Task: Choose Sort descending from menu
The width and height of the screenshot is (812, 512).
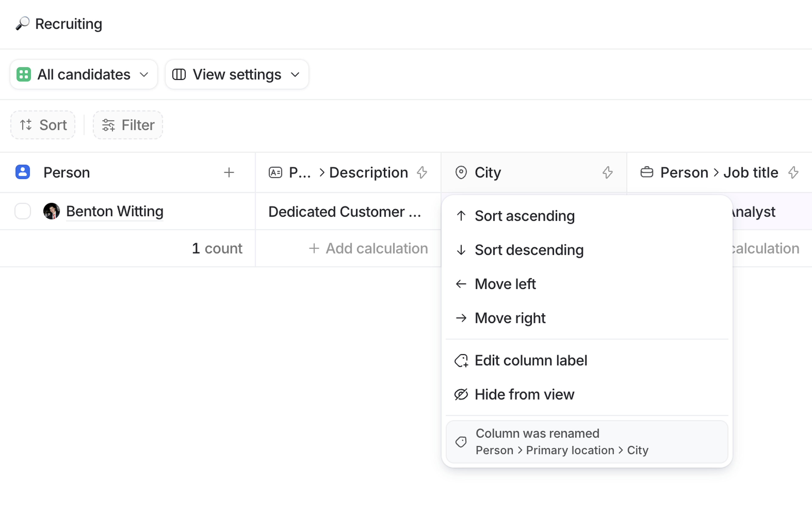Action: coord(529,250)
